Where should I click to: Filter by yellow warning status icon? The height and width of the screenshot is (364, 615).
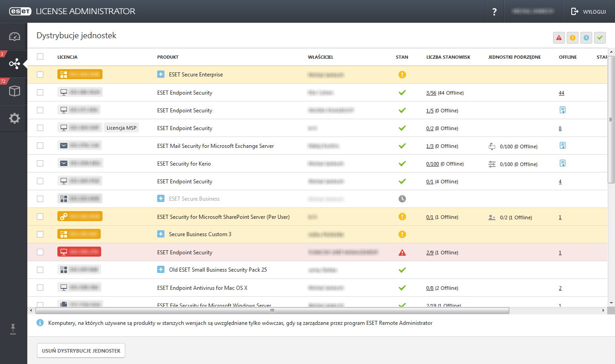[x=573, y=38]
